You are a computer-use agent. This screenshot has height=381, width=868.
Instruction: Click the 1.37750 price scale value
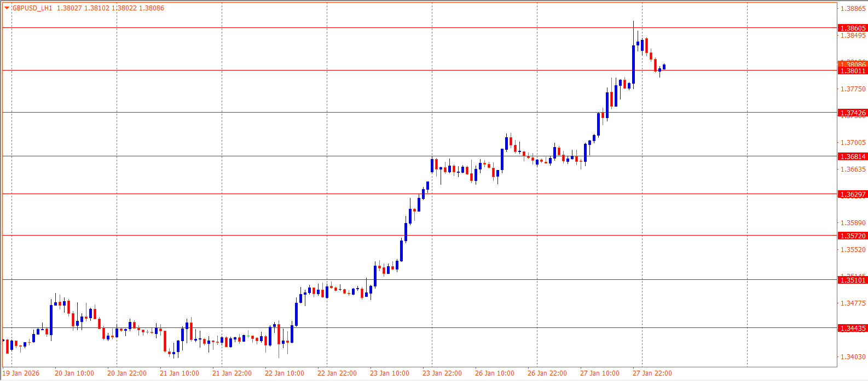(x=853, y=89)
